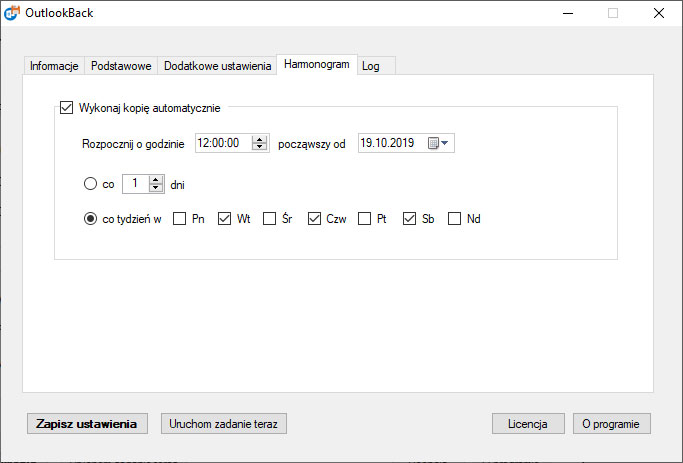Open the Dodatkowe ustawienia tab

[217, 66]
